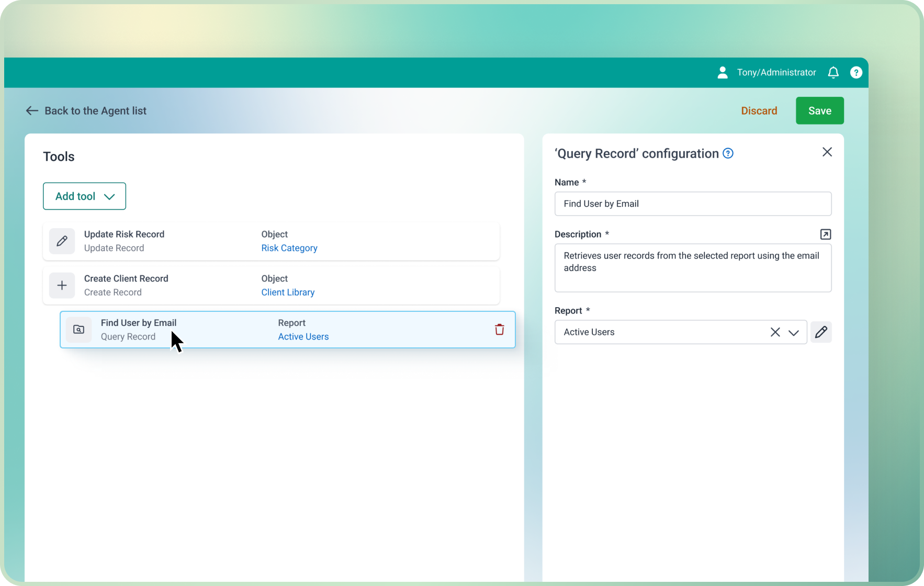Click the notification bell icon

click(833, 73)
